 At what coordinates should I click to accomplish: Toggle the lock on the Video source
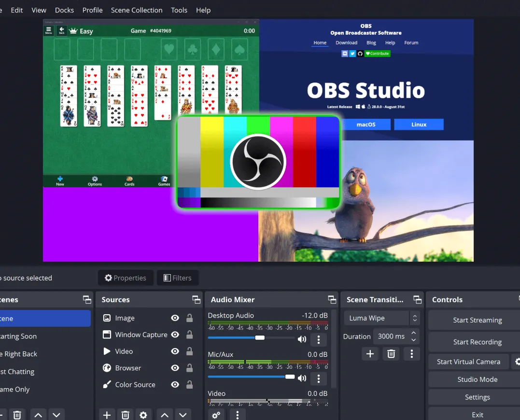coord(189,351)
